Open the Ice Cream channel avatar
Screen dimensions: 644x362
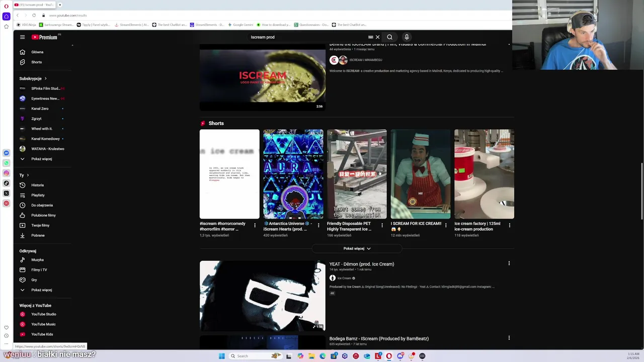click(333, 278)
